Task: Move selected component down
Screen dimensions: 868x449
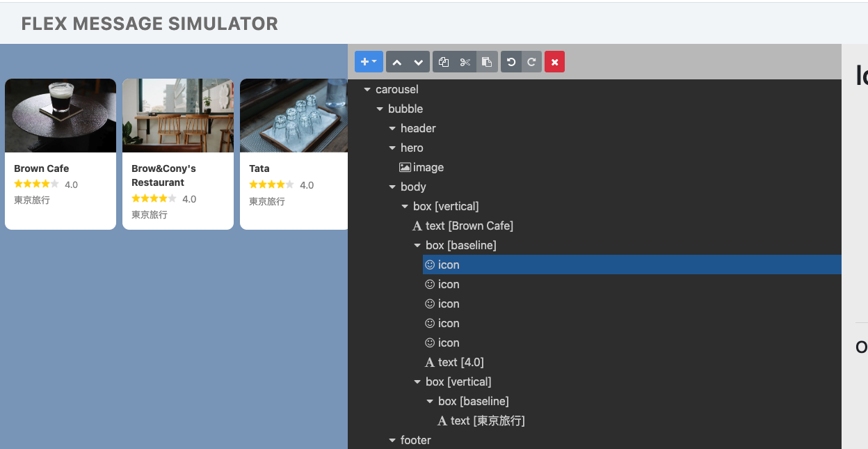Action: (x=418, y=62)
